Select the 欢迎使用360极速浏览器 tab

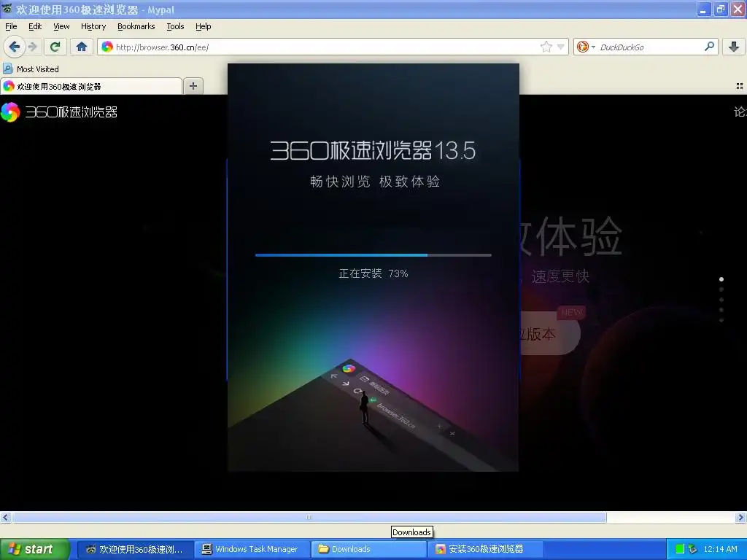coord(91,86)
